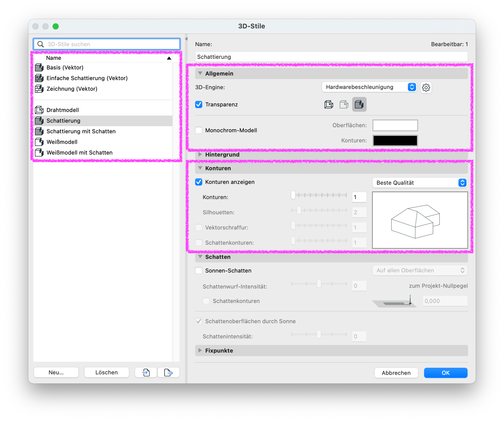Click the Abbrechen button
Image resolution: width=504 pixels, height=421 pixels.
396,373
